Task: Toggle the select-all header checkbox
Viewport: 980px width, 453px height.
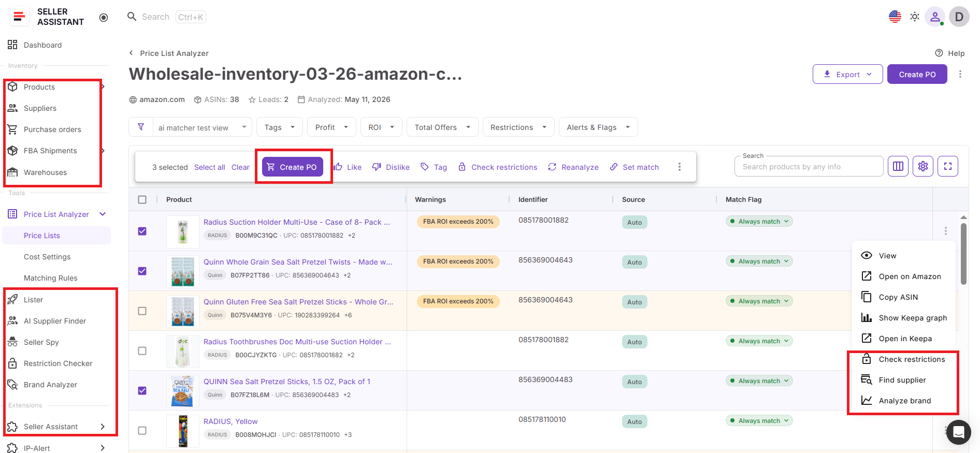Action: [142, 199]
